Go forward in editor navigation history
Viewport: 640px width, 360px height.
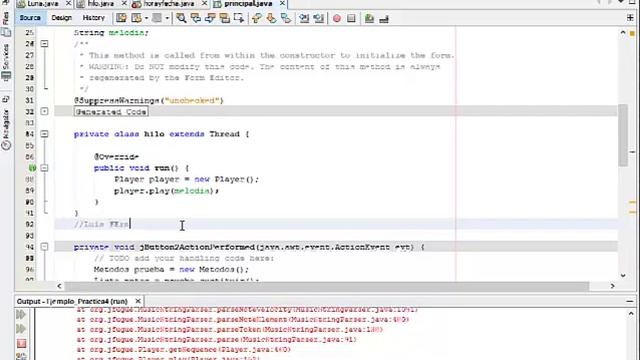click(157, 18)
